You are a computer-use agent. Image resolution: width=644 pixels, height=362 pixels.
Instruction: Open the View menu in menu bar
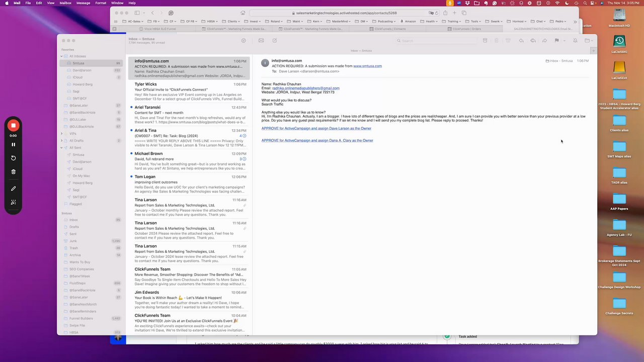[51, 3]
